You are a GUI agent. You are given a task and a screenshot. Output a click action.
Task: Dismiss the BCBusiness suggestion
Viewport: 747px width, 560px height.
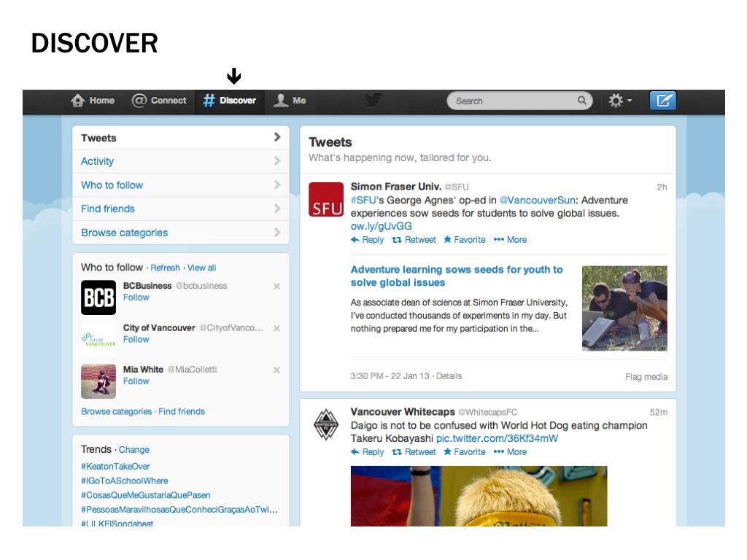(x=276, y=286)
